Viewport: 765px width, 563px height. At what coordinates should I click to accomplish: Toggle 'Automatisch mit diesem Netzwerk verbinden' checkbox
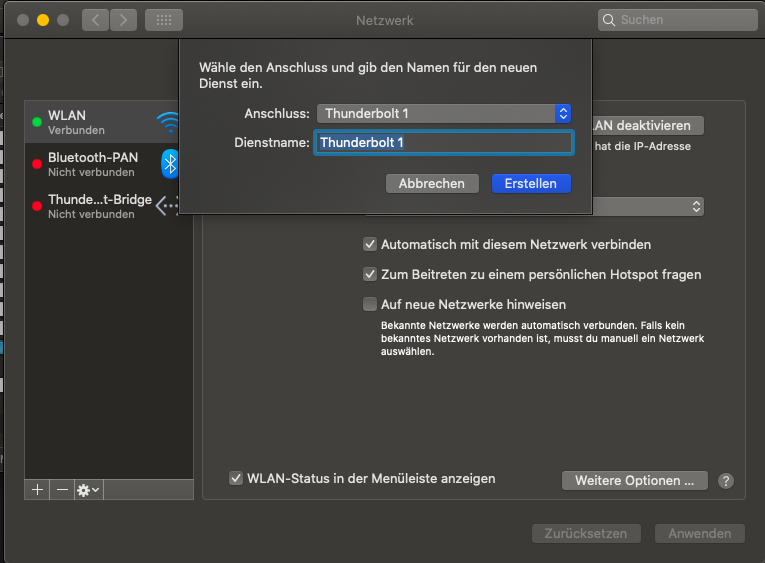pos(369,244)
